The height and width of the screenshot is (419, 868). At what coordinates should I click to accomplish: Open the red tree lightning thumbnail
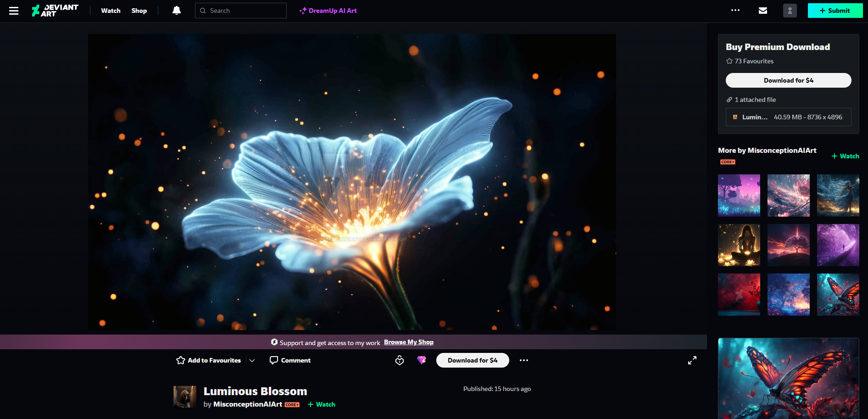click(x=789, y=245)
